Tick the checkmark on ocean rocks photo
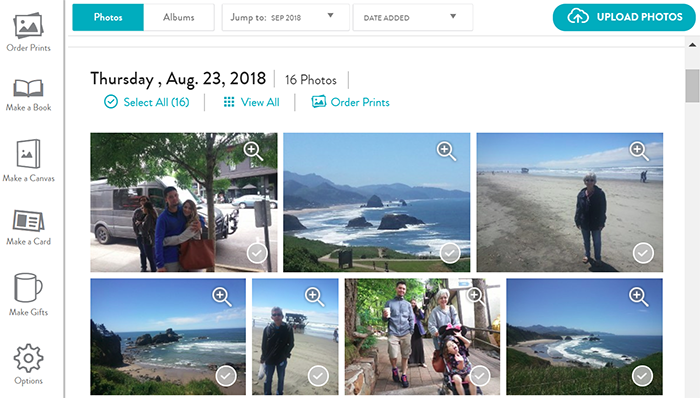700x398 pixels. tap(450, 253)
